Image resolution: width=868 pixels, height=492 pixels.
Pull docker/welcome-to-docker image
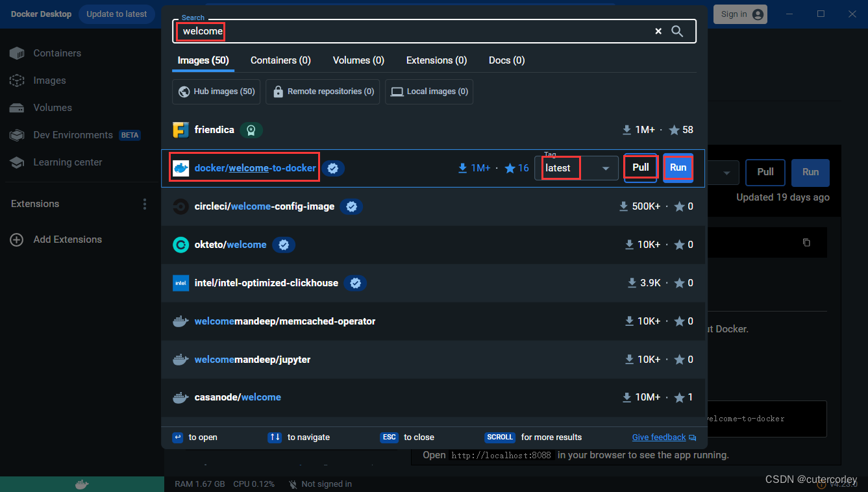click(x=641, y=167)
